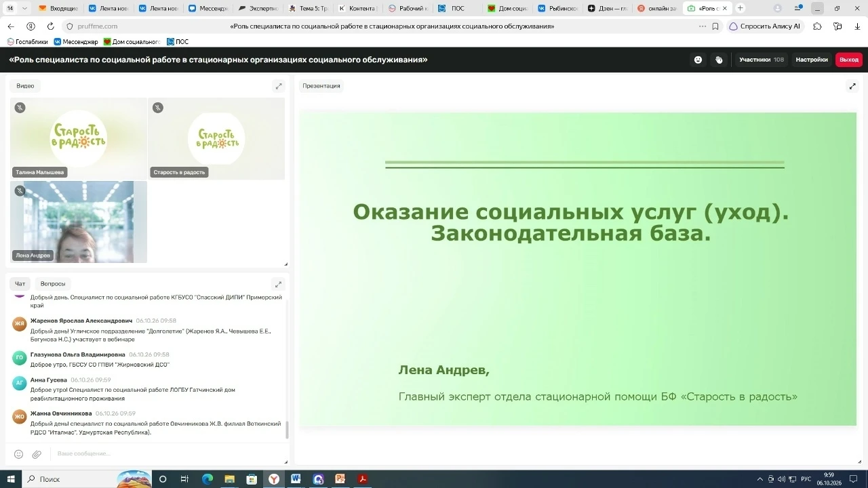Reload the page in browser
868x488 pixels.
coord(50,26)
